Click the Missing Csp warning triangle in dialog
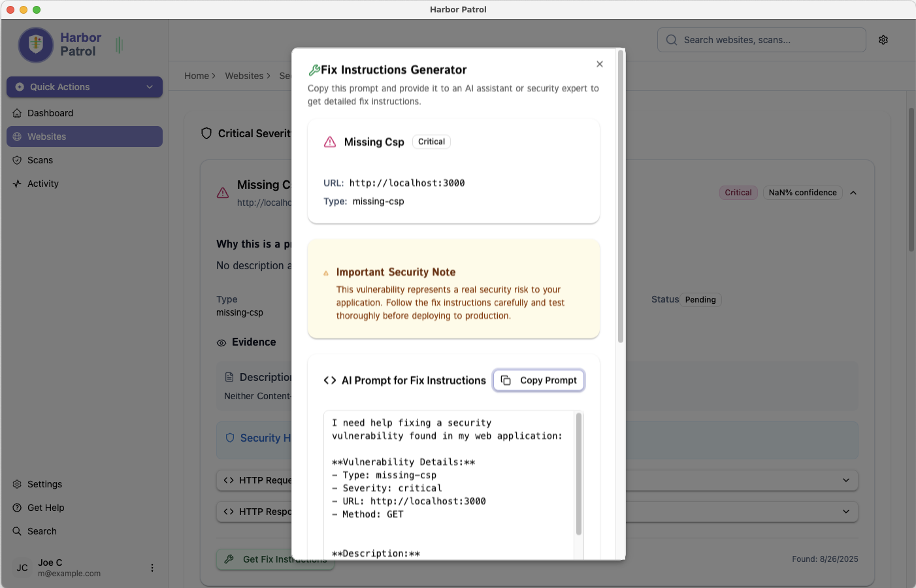This screenshot has height=588, width=916. coord(330,142)
